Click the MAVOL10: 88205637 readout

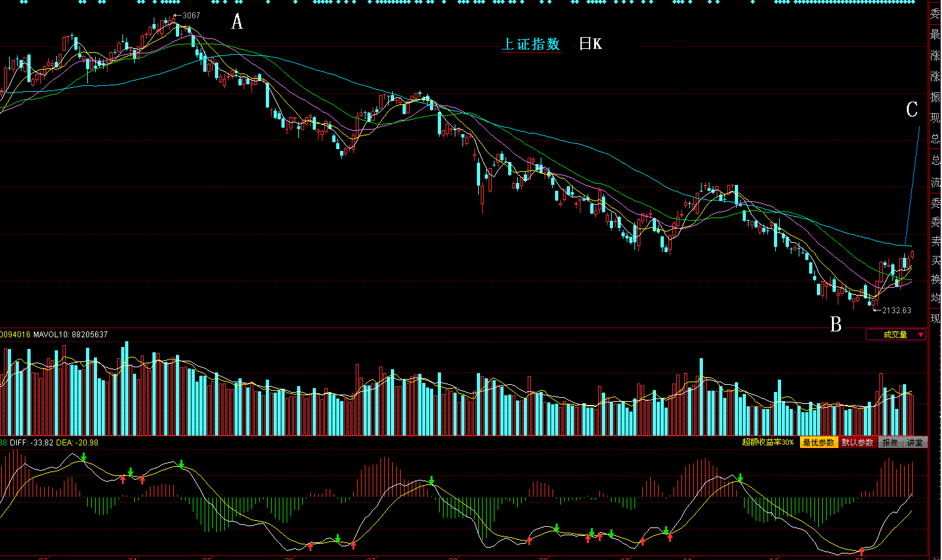[70, 335]
